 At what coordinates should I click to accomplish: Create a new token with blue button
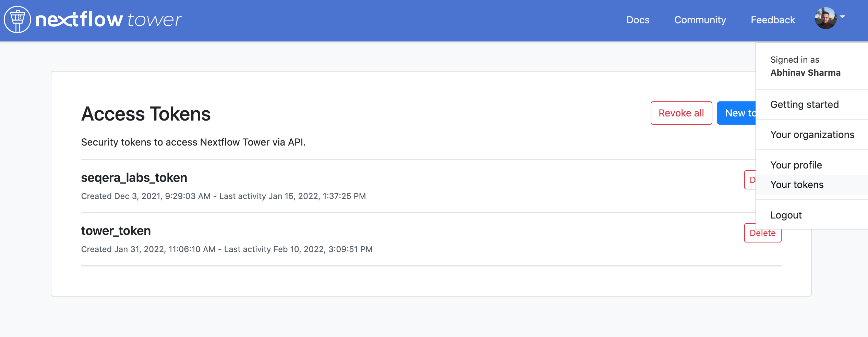[736, 113]
